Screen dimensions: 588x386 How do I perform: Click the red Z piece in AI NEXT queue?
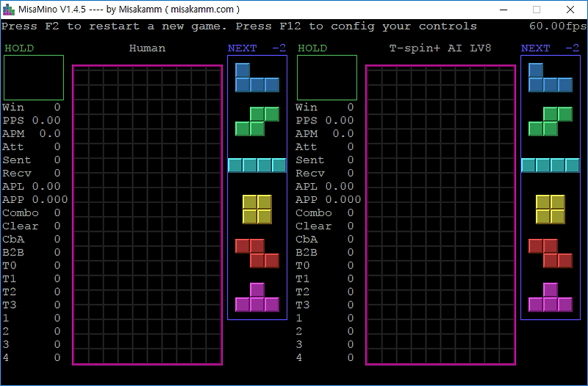coord(551,253)
